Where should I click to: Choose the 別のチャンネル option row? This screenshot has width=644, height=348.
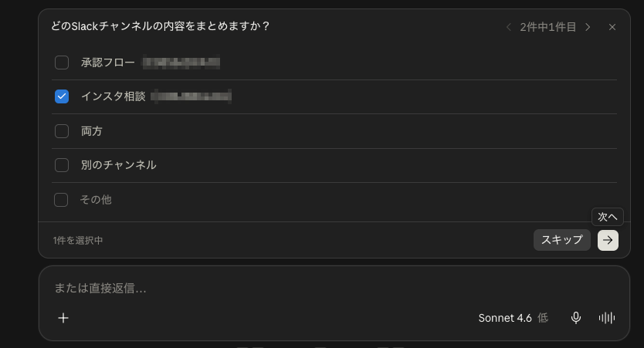(x=334, y=165)
